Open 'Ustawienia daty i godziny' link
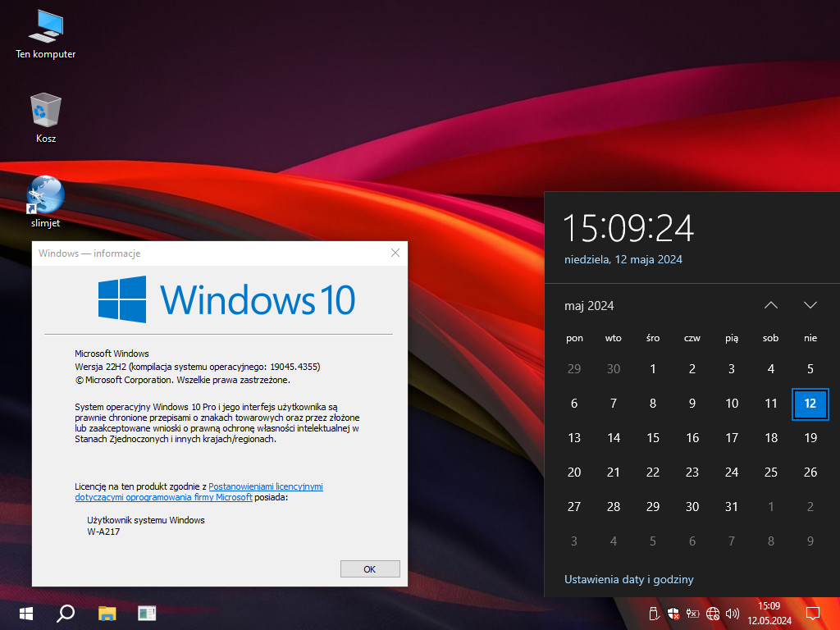The height and width of the screenshot is (630, 840). tap(628, 579)
